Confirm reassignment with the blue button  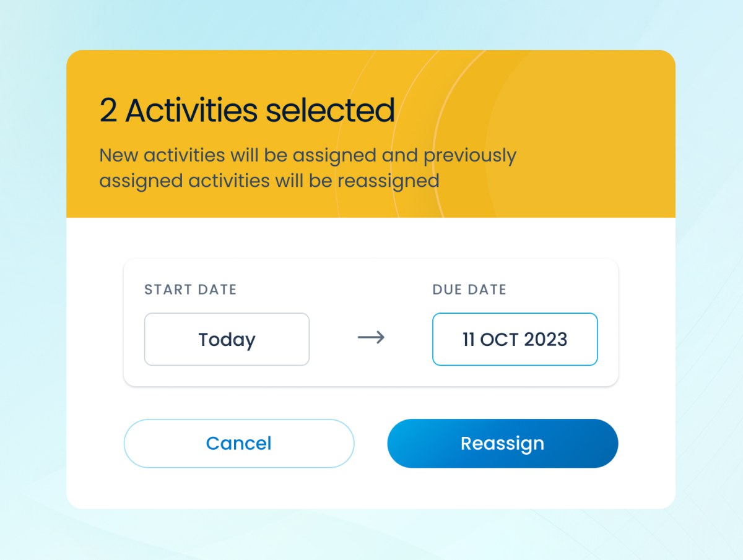click(x=502, y=443)
